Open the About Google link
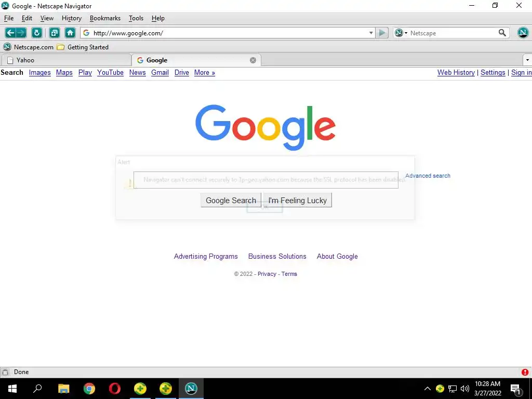 pos(337,257)
